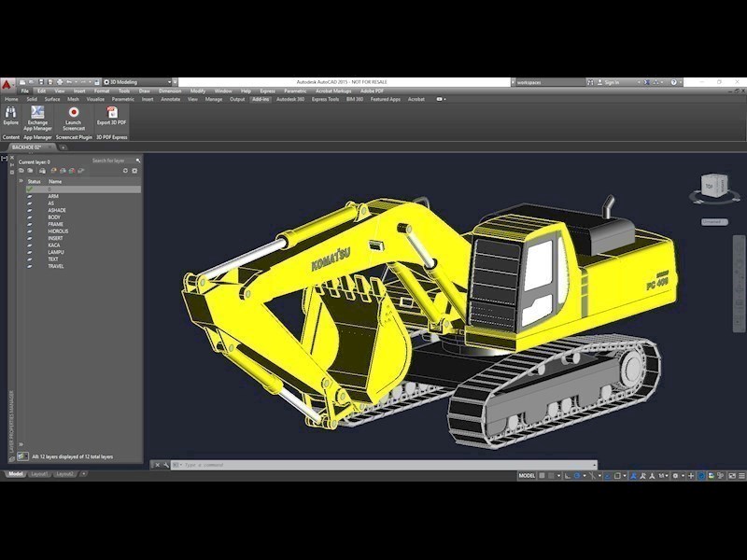Open layer panel settings gear icon
The image size is (747, 560).
pos(134,171)
